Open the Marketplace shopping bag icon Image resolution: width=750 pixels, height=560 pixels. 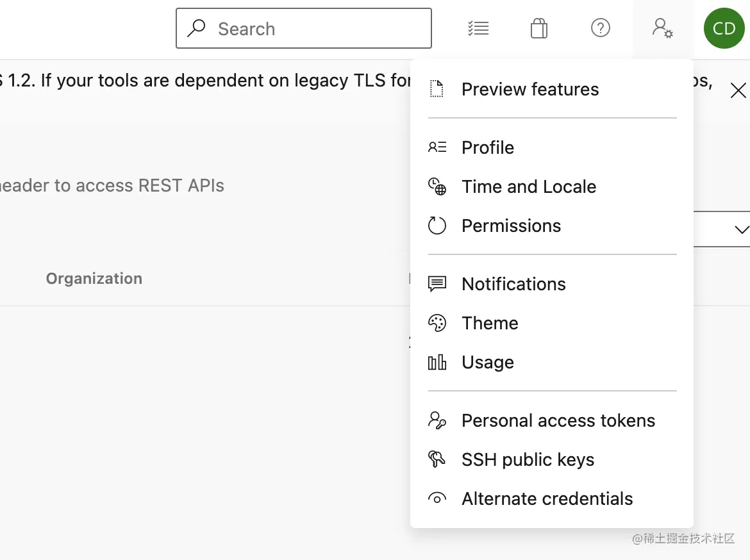click(539, 28)
